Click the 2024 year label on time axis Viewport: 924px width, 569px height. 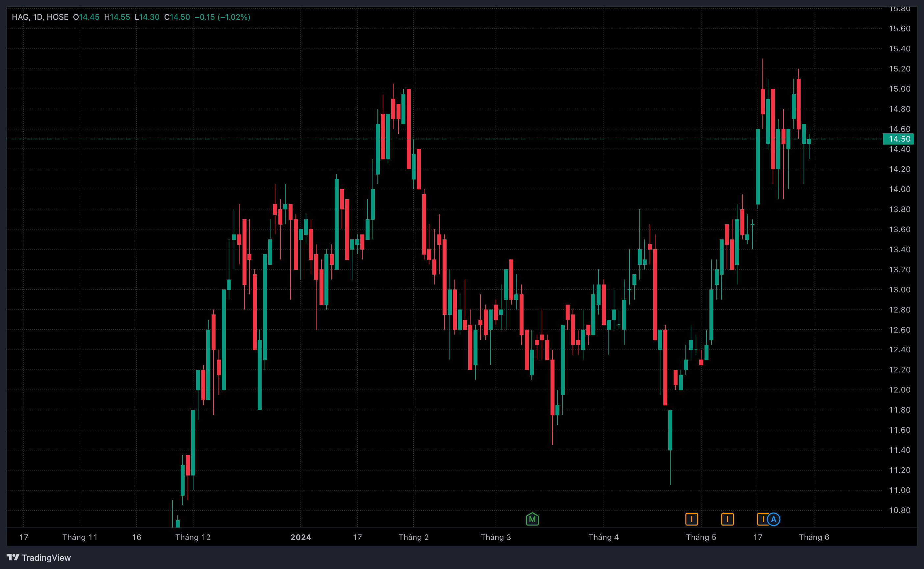click(301, 537)
